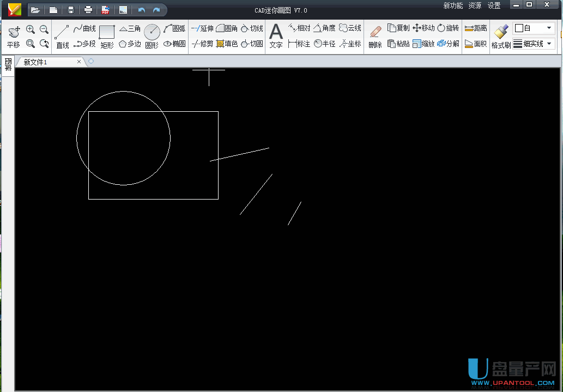Print the drawing using the printer icon
Image resolution: width=563 pixels, height=392 pixels.
[88, 10]
